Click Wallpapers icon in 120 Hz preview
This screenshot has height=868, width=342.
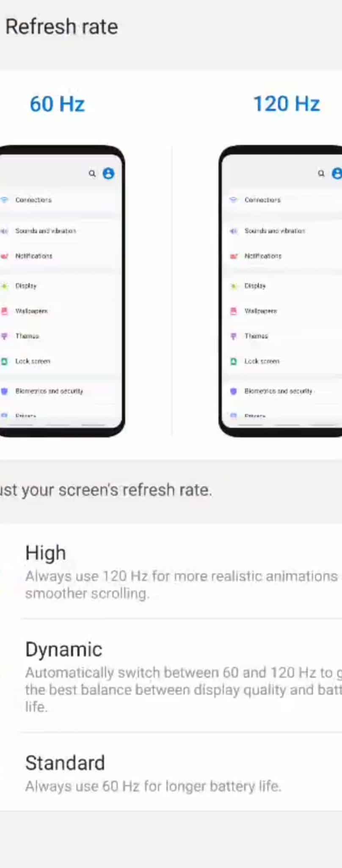pyautogui.click(x=233, y=311)
